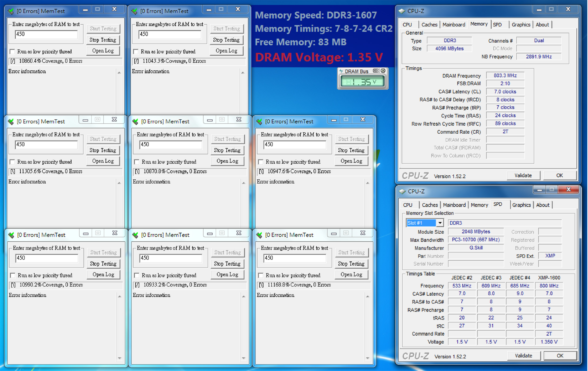Enable low priority thread in 11043.3% coverage MemTest
The width and height of the screenshot is (588, 371).
point(136,51)
